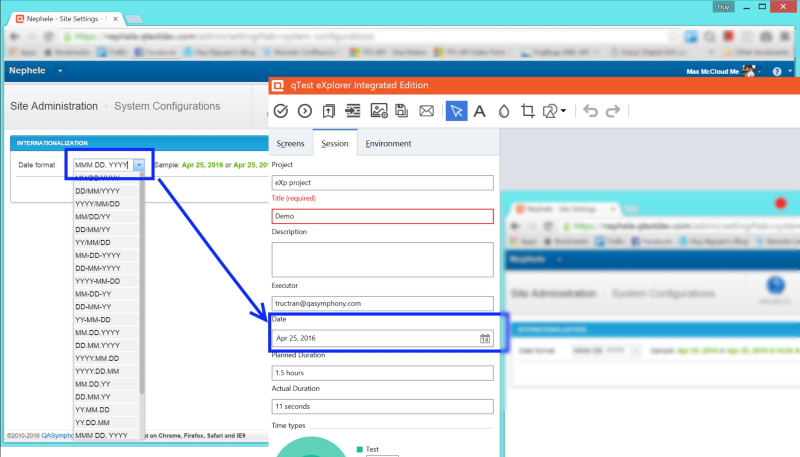Open a new browser tab
Screen dimensions: 800x457
tap(134, 19)
